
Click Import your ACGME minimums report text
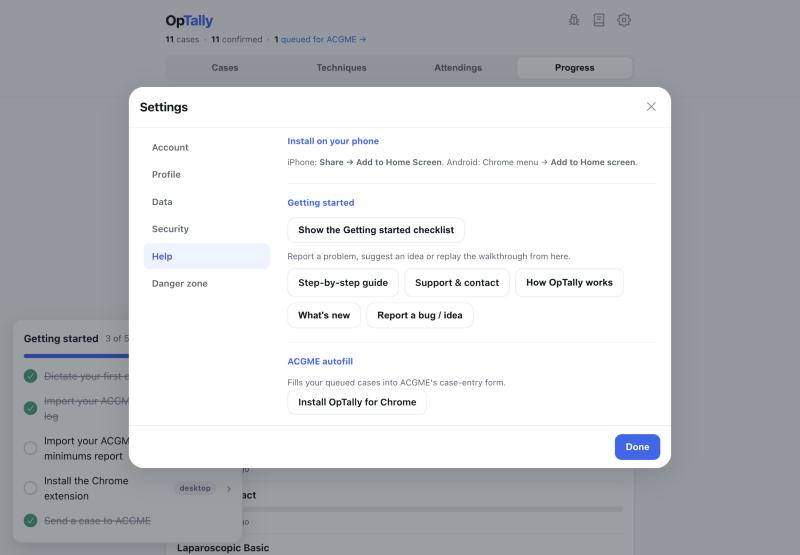point(86,448)
